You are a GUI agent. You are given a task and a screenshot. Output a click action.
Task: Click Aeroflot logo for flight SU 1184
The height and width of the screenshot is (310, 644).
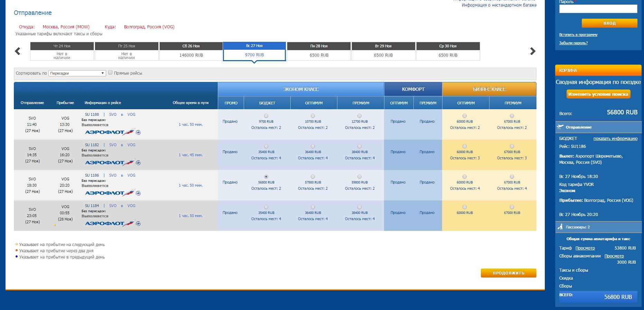pos(113,224)
